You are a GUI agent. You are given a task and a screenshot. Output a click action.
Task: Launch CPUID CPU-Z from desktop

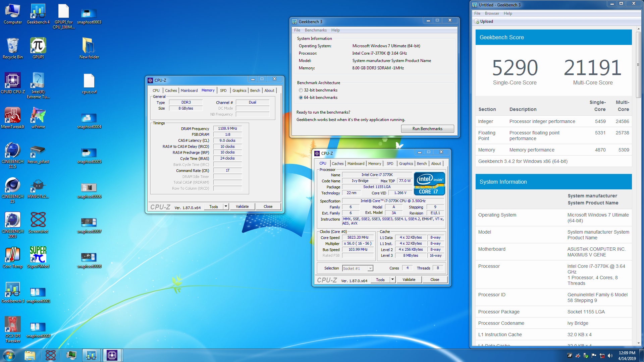pos(13,83)
